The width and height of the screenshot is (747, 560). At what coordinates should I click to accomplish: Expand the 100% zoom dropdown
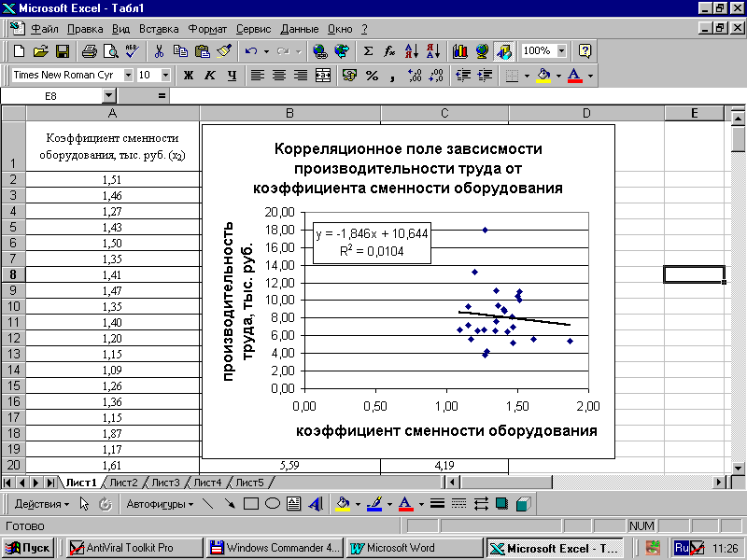(561, 51)
